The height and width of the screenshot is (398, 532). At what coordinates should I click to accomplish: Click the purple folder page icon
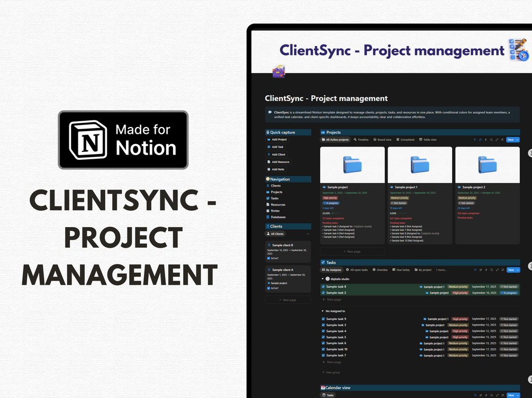[278, 71]
